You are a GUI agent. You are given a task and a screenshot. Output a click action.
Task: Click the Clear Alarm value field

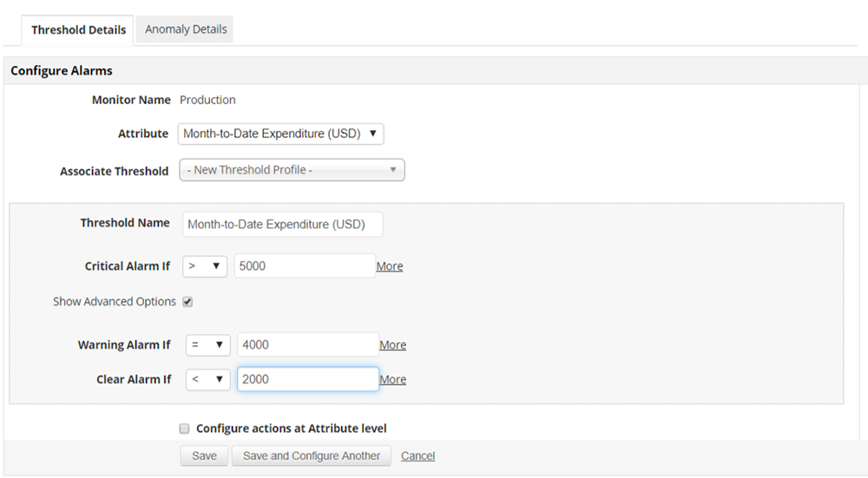(x=308, y=379)
